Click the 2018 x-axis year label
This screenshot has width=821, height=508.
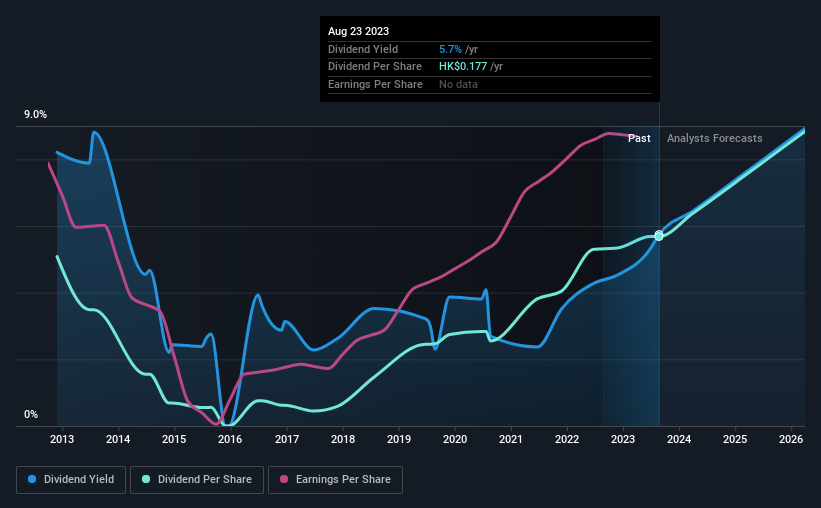coord(342,439)
